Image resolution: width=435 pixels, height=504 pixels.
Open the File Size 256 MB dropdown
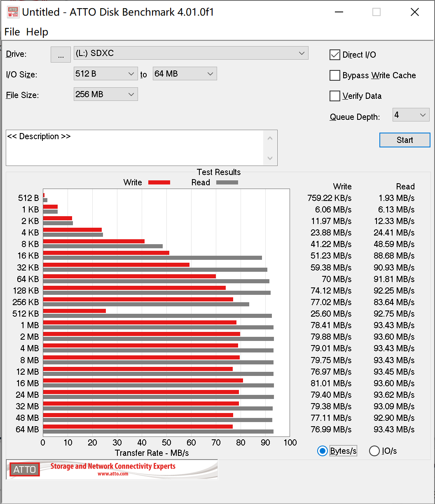click(x=105, y=94)
